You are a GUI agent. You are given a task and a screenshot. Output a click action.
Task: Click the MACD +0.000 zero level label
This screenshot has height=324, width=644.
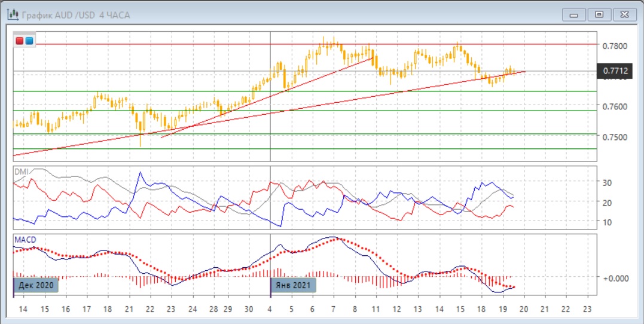click(x=616, y=277)
